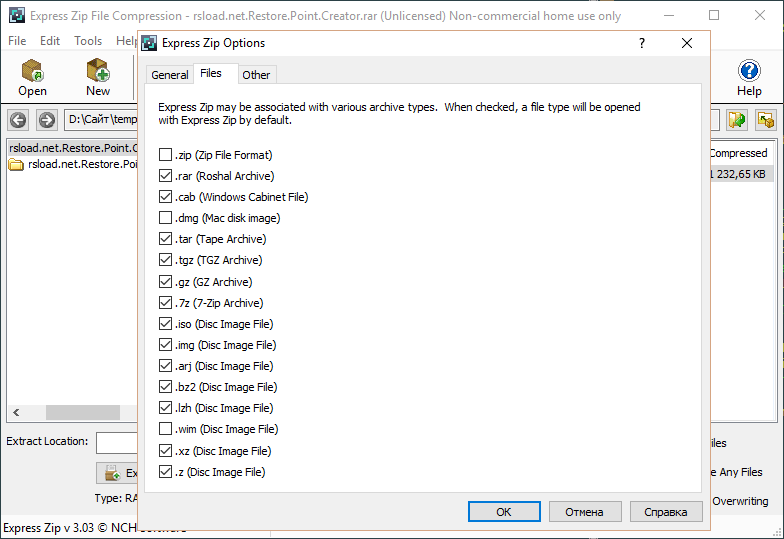The width and height of the screenshot is (784, 539).
Task: Click the Forward navigation arrow icon
Action: coord(46,121)
